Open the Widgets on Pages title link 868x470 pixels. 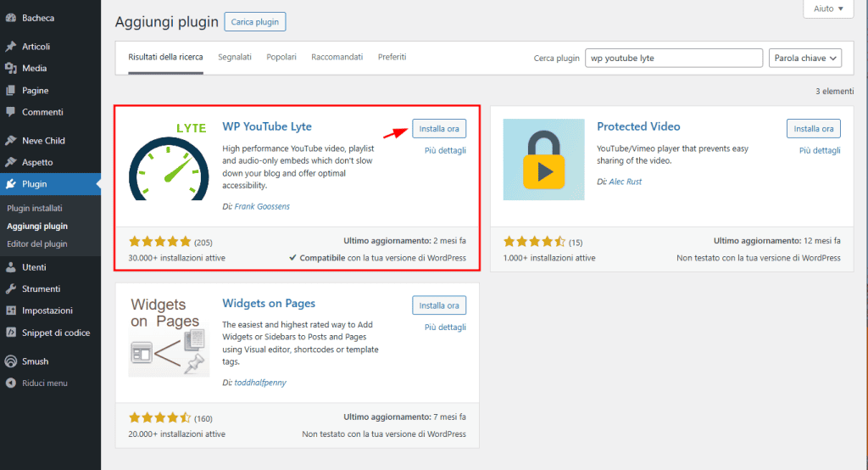click(x=269, y=303)
